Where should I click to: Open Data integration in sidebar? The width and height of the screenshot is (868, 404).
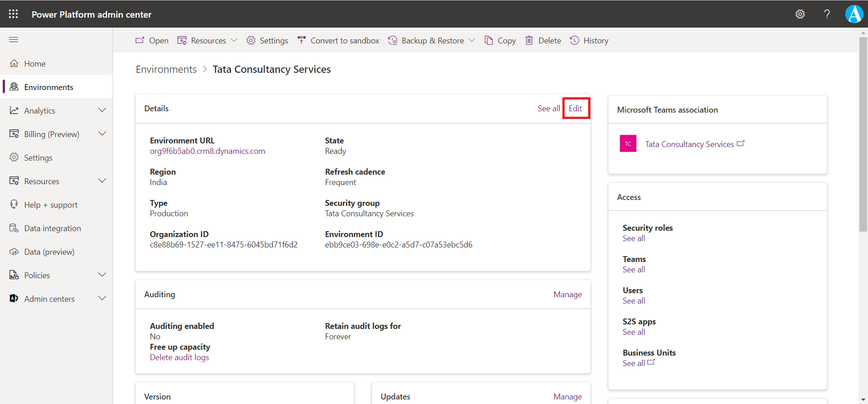[52, 228]
